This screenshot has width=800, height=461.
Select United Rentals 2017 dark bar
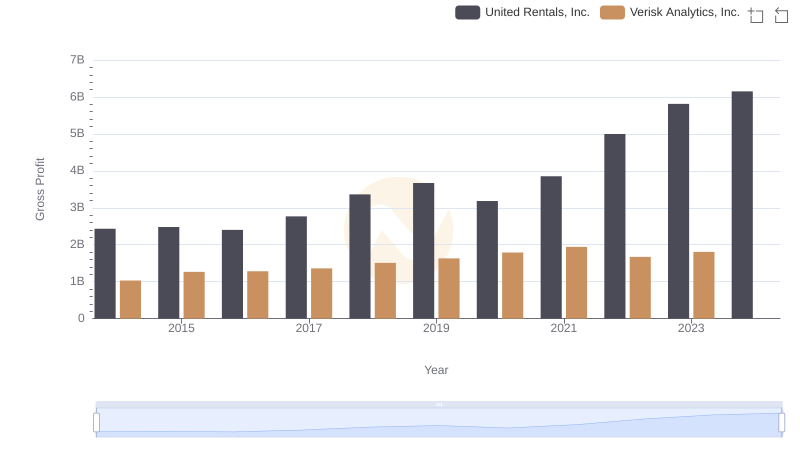point(296,267)
